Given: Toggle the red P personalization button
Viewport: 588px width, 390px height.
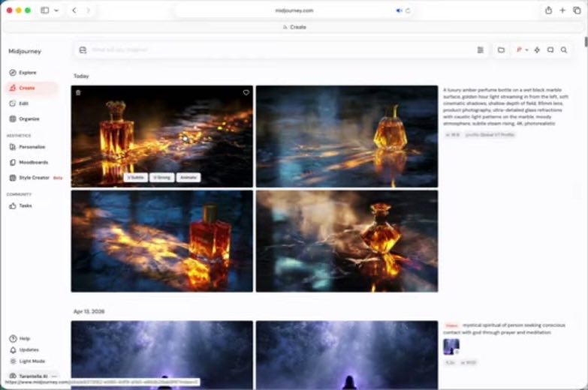Looking at the screenshot, I should pos(519,49).
